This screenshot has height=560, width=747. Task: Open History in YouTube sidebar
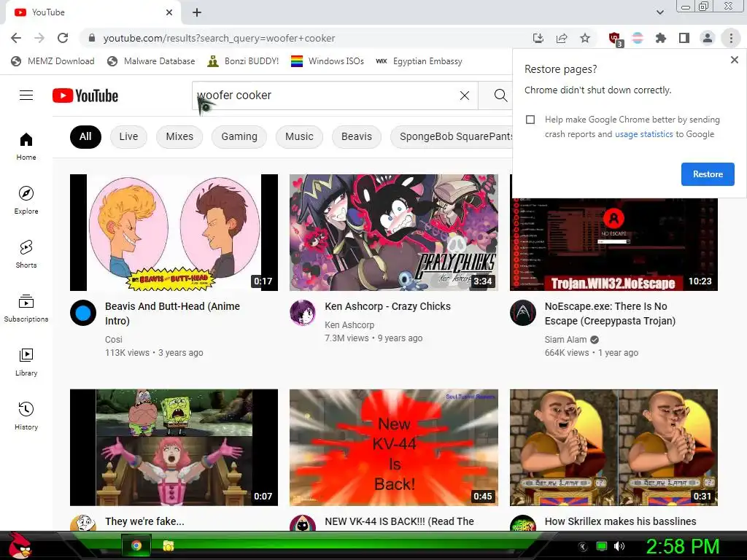coord(26,416)
